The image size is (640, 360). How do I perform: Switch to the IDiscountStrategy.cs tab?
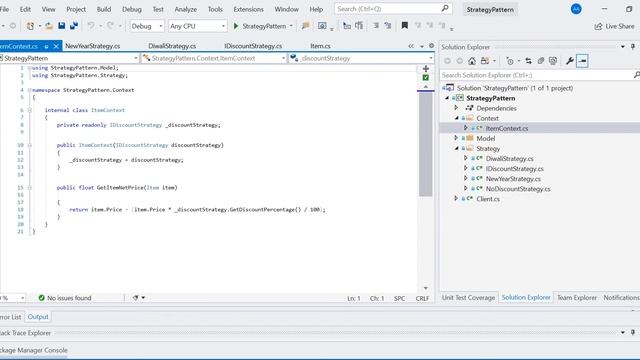click(x=253, y=46)
